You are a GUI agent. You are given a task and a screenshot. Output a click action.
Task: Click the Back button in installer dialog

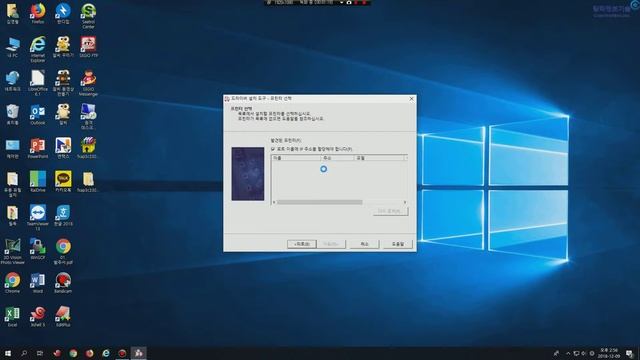[x=302, y=244]
